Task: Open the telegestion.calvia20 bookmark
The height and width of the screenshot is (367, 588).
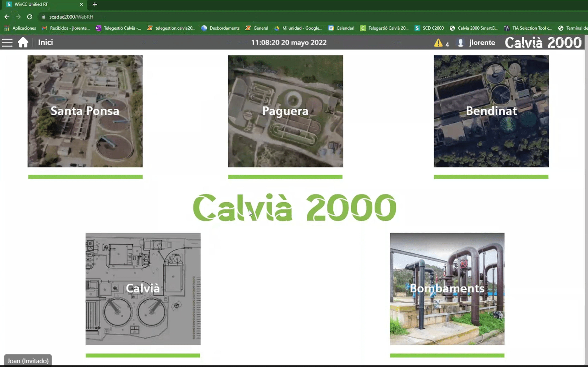Action: [171, 28]
